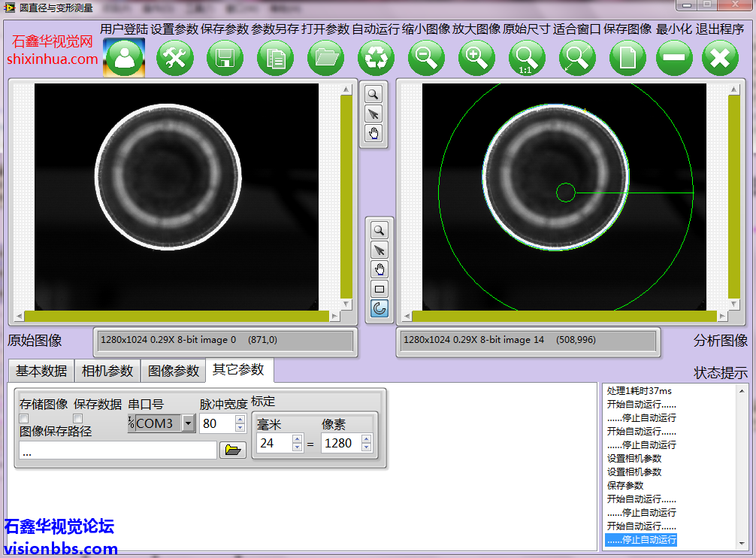Viewport: 756px width, 558px height.
Task: Start 自动运行 with the recycle icon
Action: click(x=376, y=57)
